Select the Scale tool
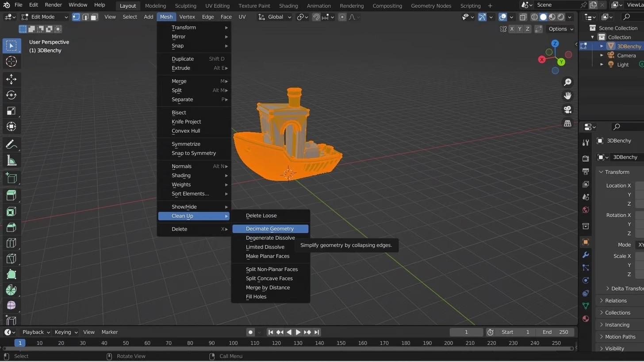Viewport: 644px width, 362px height. pyautogui.click(x=11, y=111)
